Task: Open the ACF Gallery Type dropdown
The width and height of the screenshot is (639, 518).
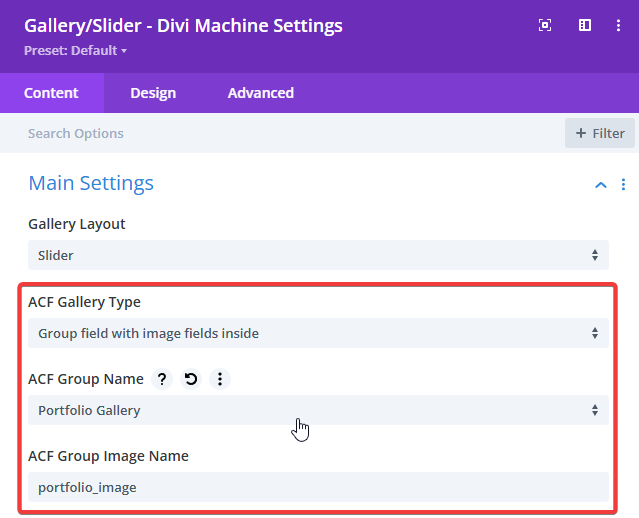Action: [x=318, y=333]
